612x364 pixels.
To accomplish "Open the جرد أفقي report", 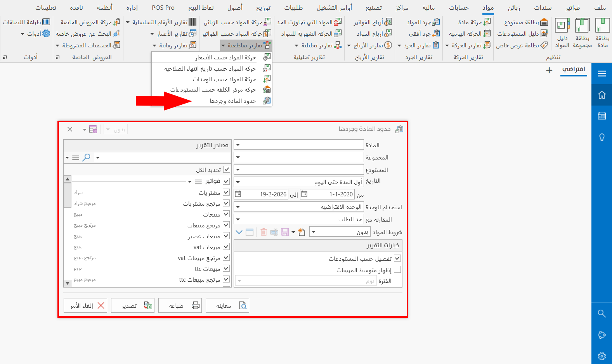I will tap(424, 34).
